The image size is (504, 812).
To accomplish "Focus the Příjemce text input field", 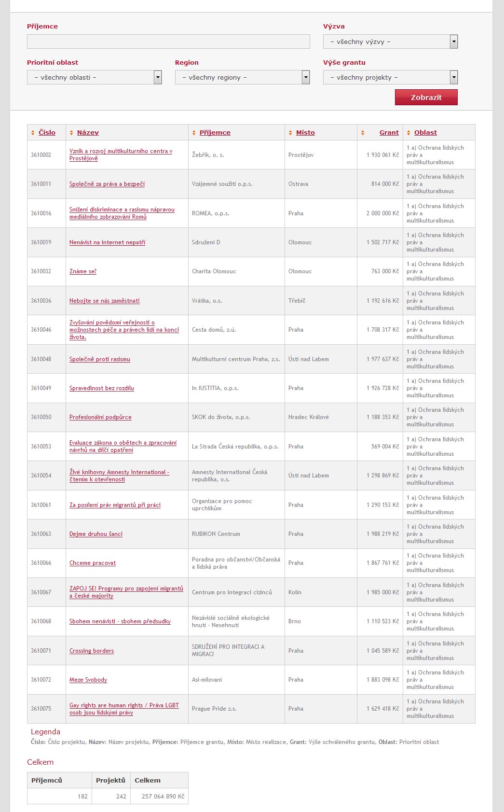I will tap(168, 42).
